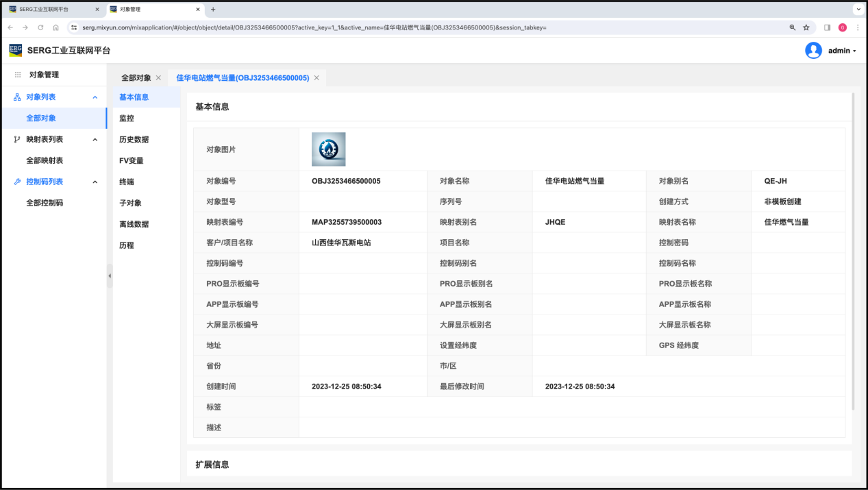Open the 监控 section
The image size is (868, 490).
coord(127,119)
